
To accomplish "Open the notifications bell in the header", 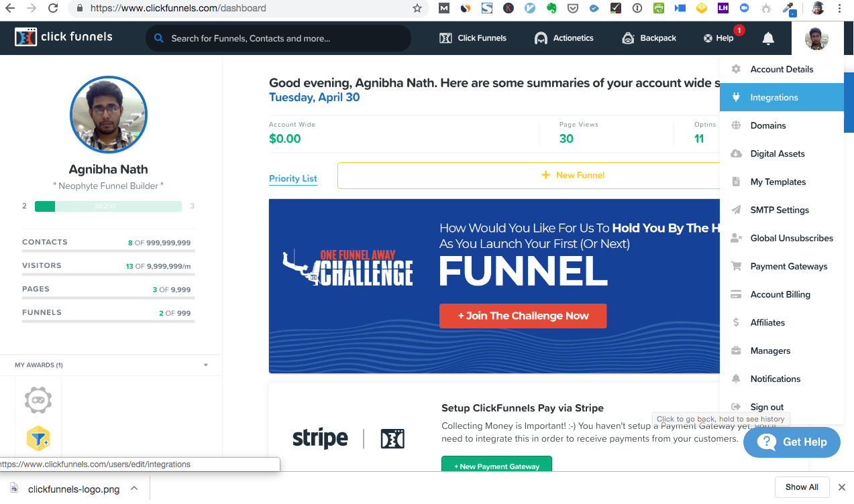I will pyautogui.click(x=768, y=38).
